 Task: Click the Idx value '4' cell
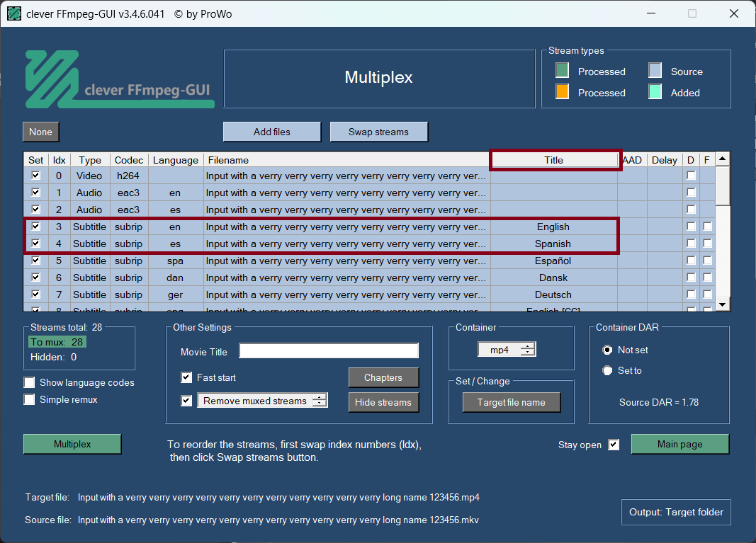click(x=59, y=244)
